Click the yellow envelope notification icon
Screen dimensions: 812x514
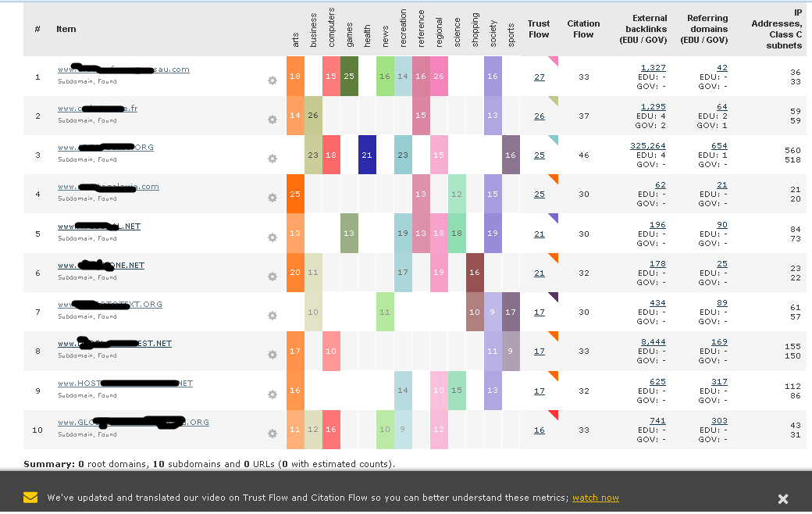30,498
